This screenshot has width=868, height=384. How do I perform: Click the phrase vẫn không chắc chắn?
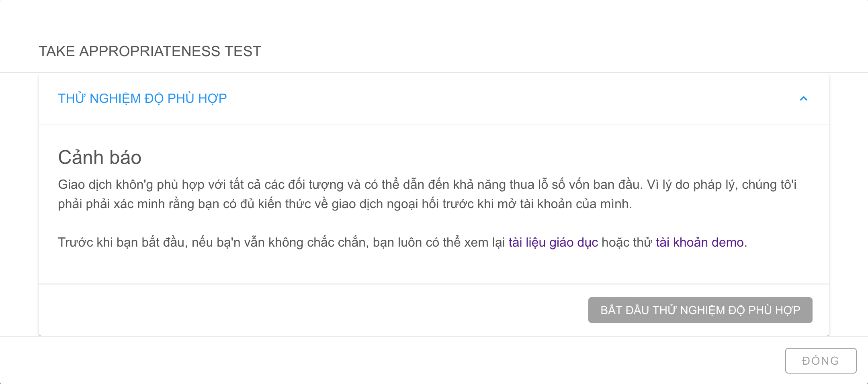[306, 243]
